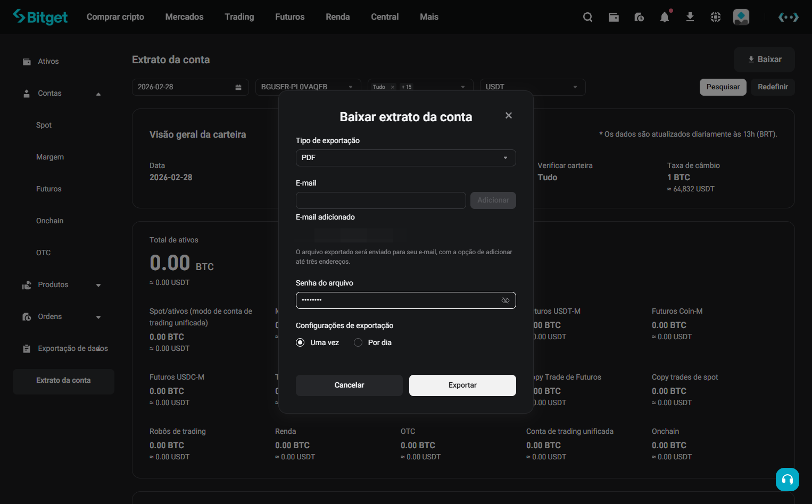812x504 pixels.
Task: Open the Trading menu
Action: 239,17
